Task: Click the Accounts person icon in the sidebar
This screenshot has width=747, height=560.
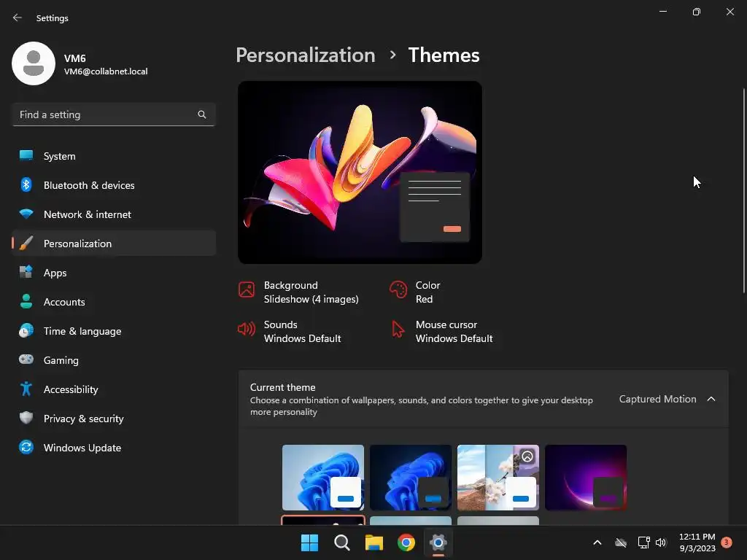Action: tap(26, 301)
